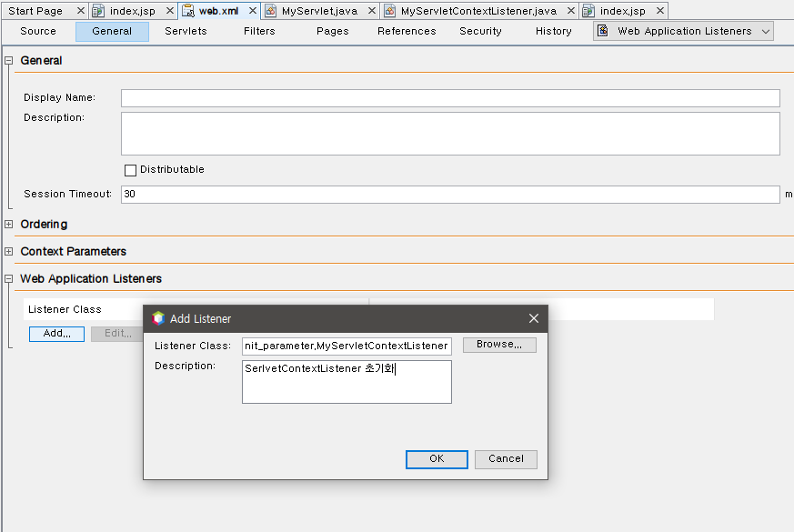
Task: Open the Filters view
Action: (259, 32)
